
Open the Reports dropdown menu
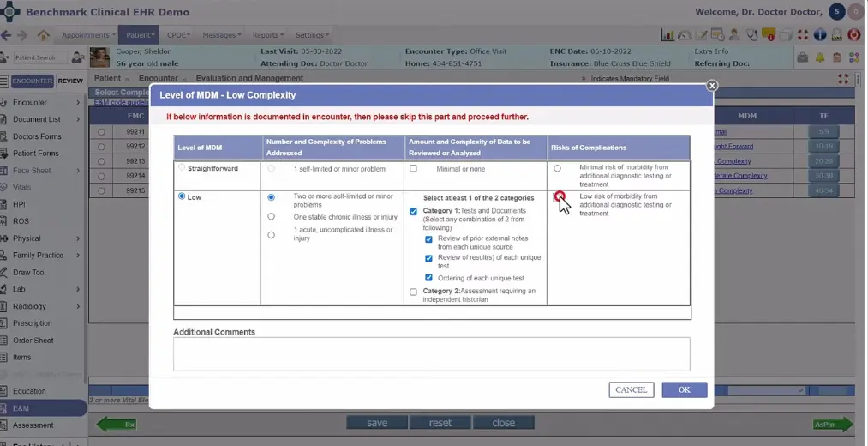pyautogui.click(x=268, y=35)
